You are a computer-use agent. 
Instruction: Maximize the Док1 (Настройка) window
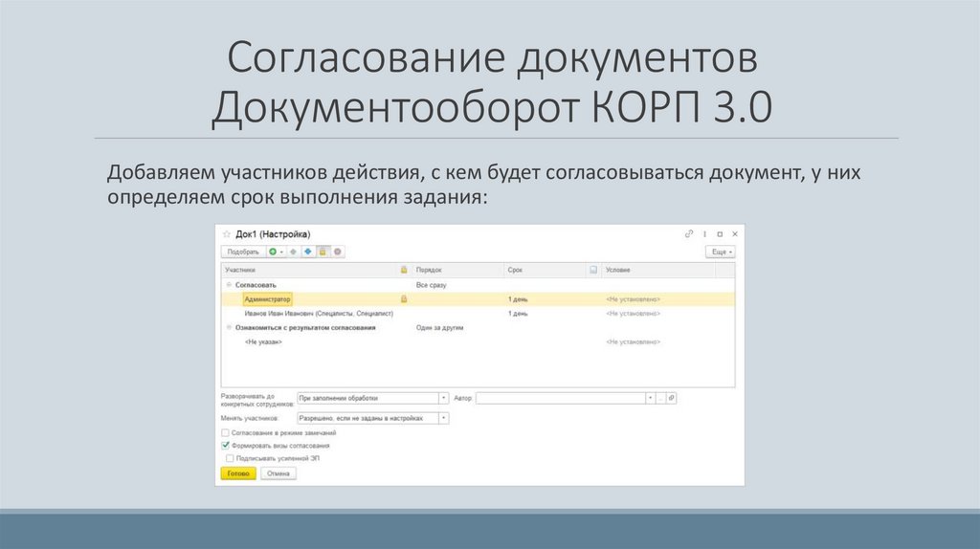[720, 234]
